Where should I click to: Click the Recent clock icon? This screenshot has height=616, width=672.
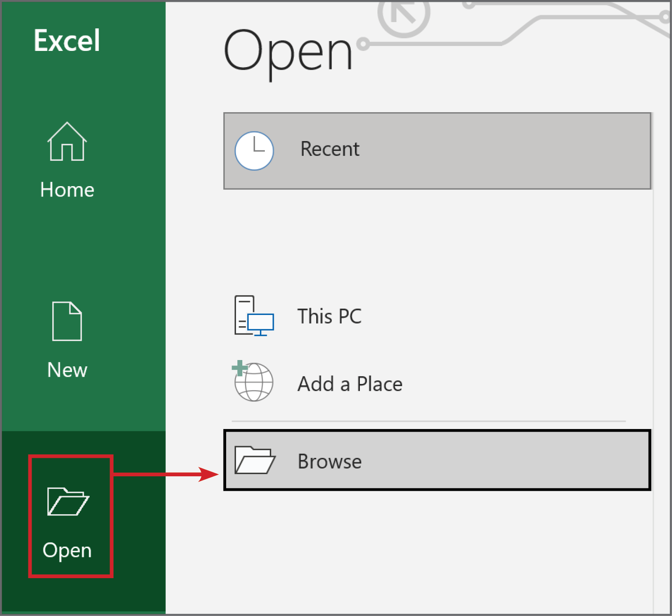(254, 151)
